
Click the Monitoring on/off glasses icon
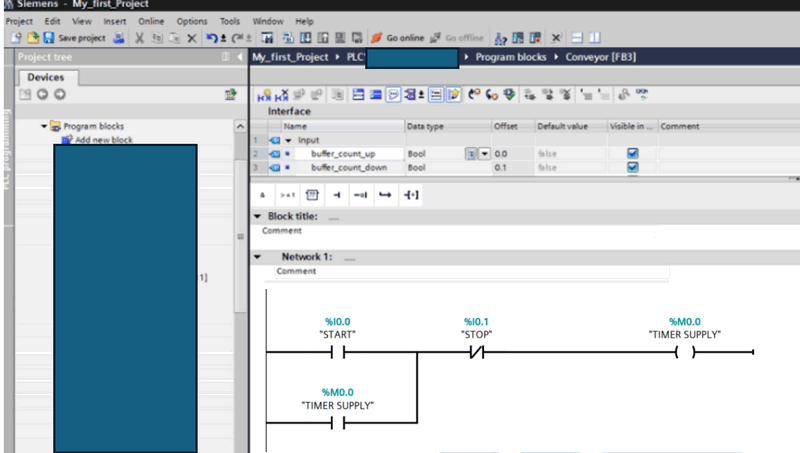click(x=642, y=94)
